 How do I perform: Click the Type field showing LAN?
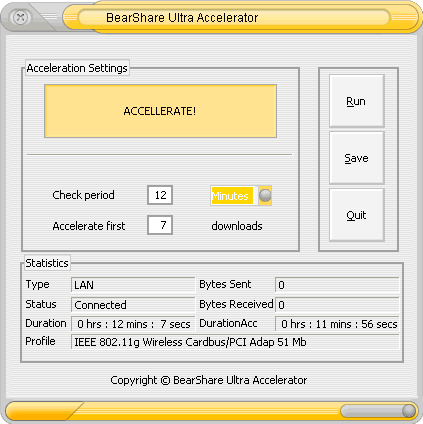(133, 285)
